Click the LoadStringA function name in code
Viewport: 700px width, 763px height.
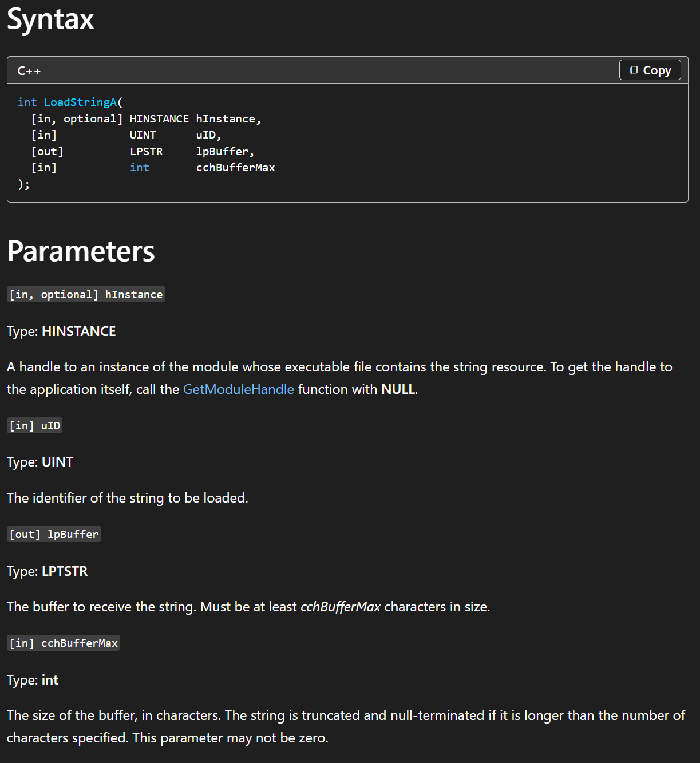80,102
